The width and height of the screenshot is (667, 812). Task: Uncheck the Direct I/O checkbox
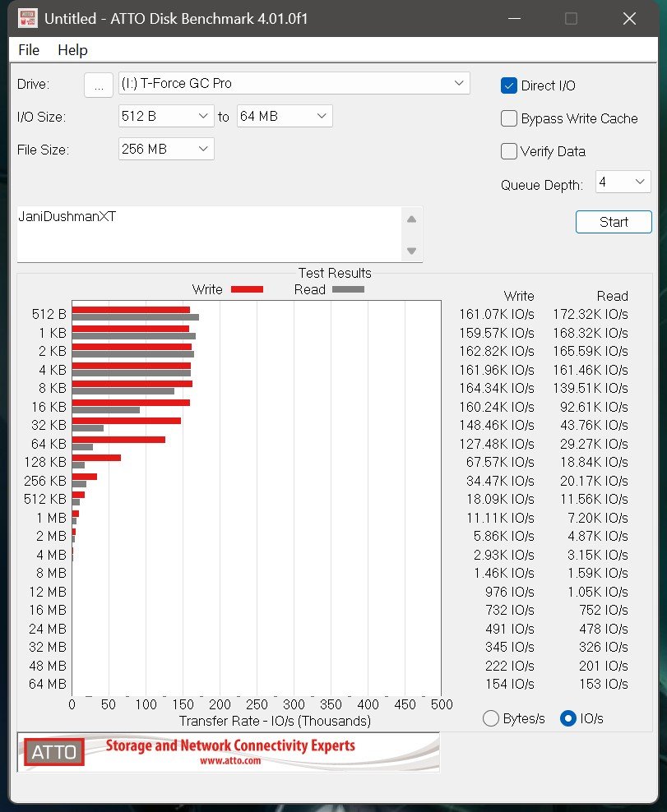509,85
